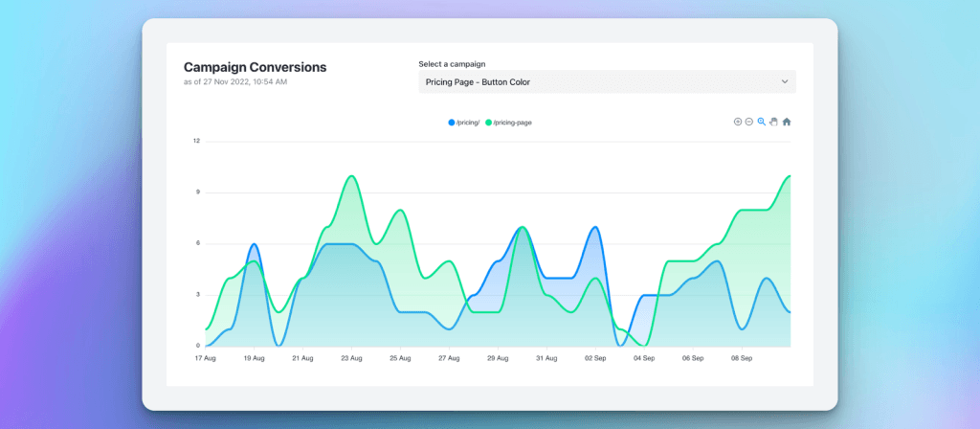Click the y-axis value 3
Screen dimensions: 980x429
(x=197, y=295)
